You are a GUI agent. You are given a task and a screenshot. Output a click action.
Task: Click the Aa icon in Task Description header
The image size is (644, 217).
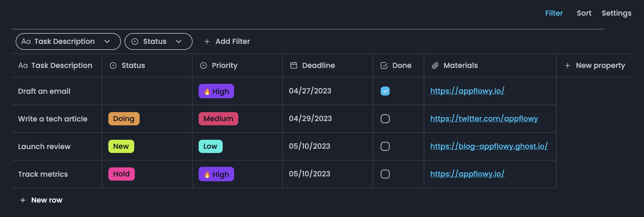coord(23,66)
